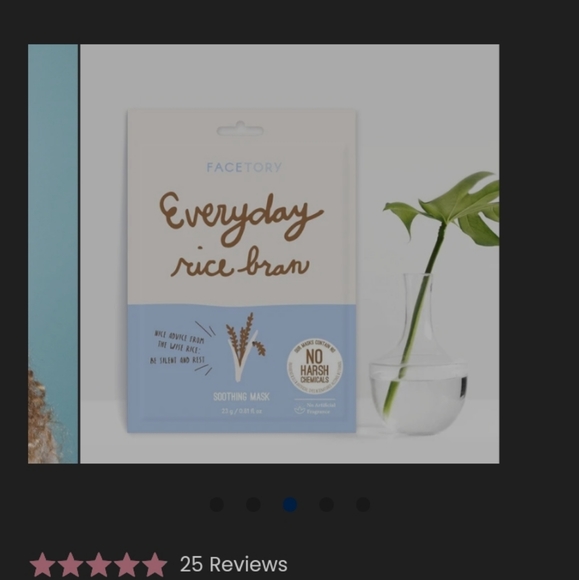Click the No Harsh Chemicals badge

(x=315, y=365)
